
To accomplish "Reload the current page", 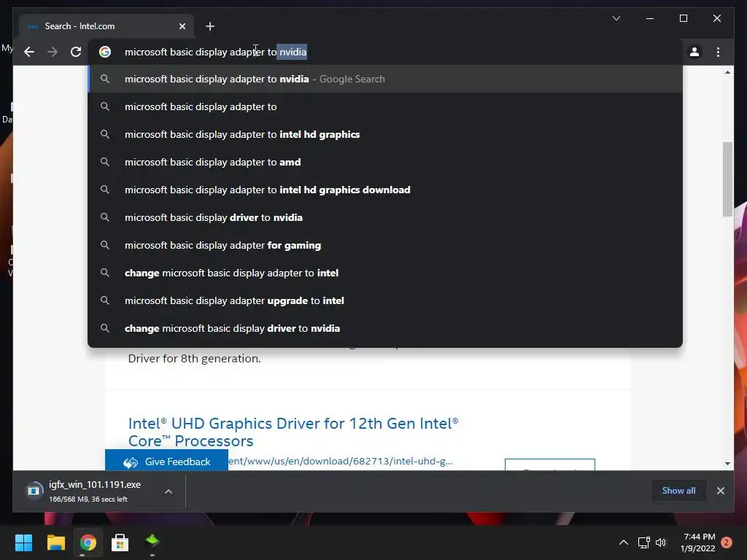I will (x=76, y=52).
